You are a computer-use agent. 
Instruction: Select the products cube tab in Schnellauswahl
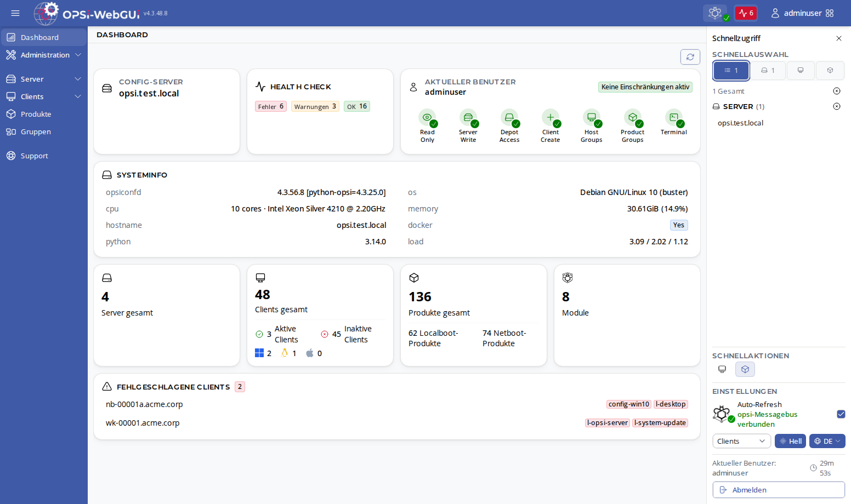(x=830, y=71)
